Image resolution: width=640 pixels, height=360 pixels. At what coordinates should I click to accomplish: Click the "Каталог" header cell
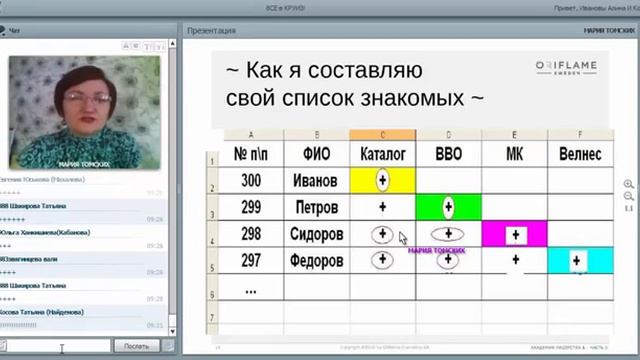point(383,154)
